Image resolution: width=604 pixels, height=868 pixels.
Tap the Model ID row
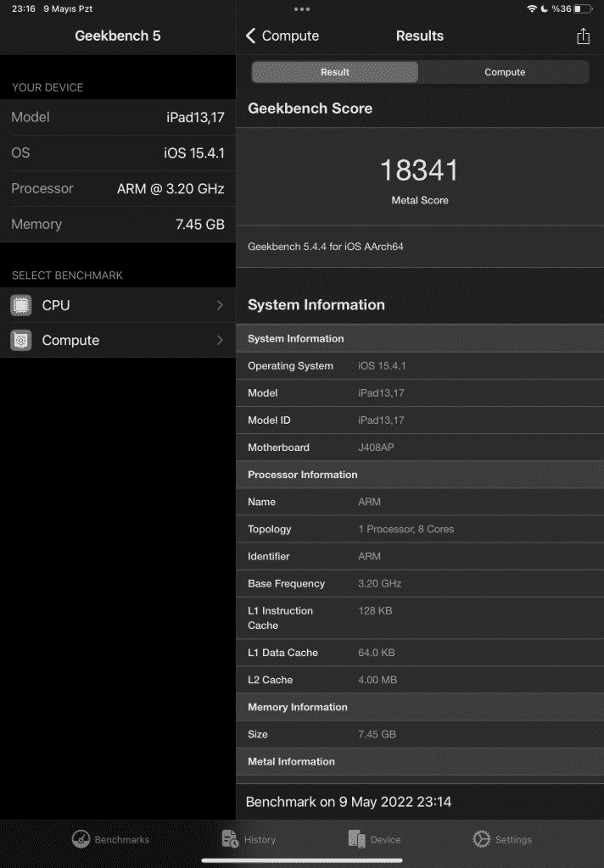pyautogui.click(x=420, y=420)
